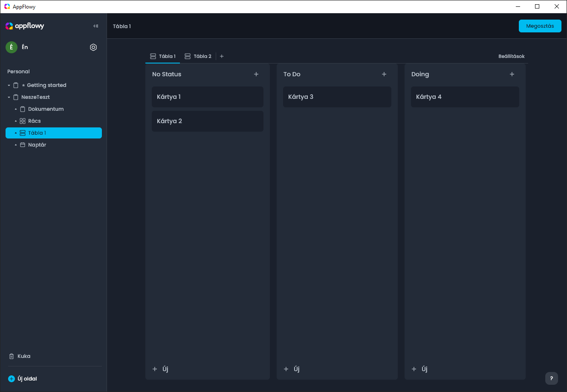Open the Kártya 1 card
Image resolution: width=567 pixels, height=392 pixels.
[208, 97]
